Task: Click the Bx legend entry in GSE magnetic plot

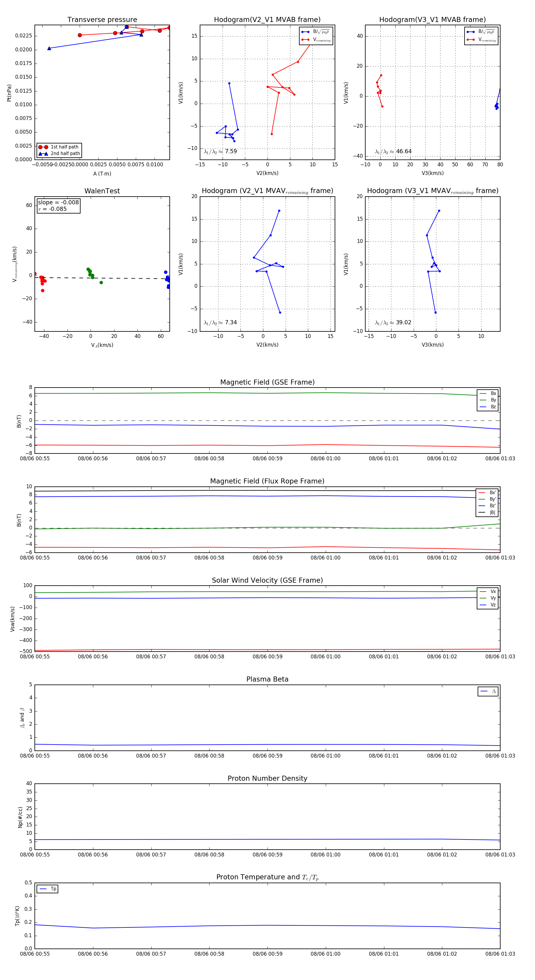Action: tap(488, 393)
